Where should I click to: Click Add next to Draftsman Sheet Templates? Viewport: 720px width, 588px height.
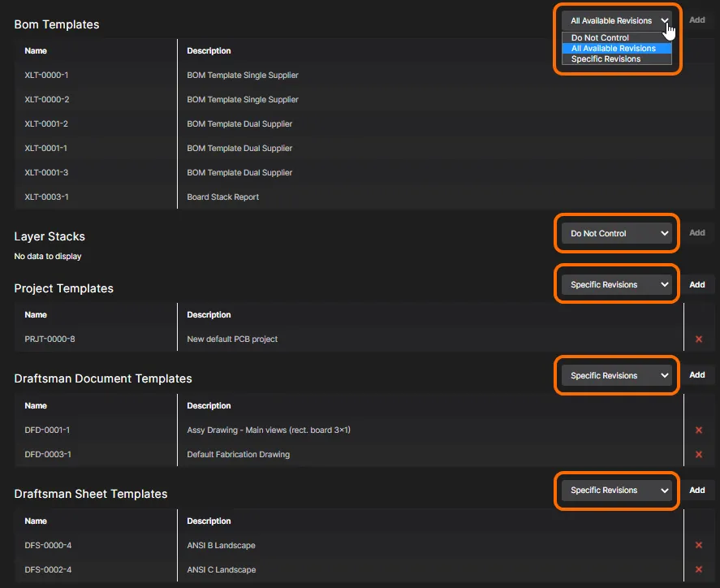[x=697, y=491]
